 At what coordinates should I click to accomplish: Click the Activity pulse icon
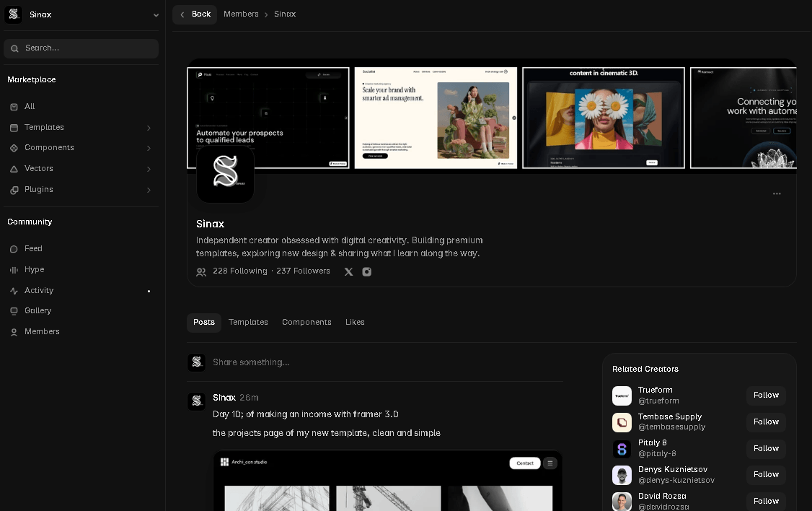[x=14, y=291]
